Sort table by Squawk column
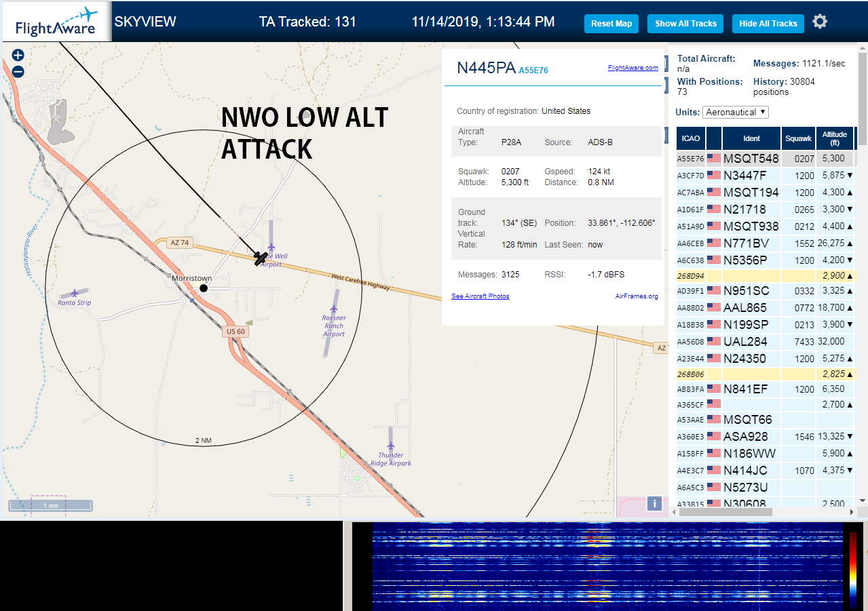 pyautogui.click(x=797, y=138)
